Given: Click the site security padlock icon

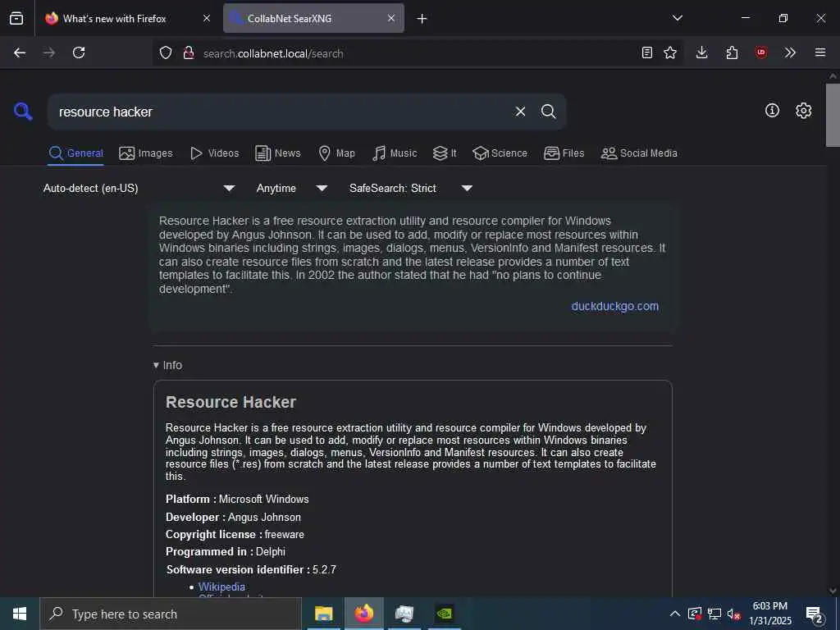Looking at the screenshot, I should (188, 52).
